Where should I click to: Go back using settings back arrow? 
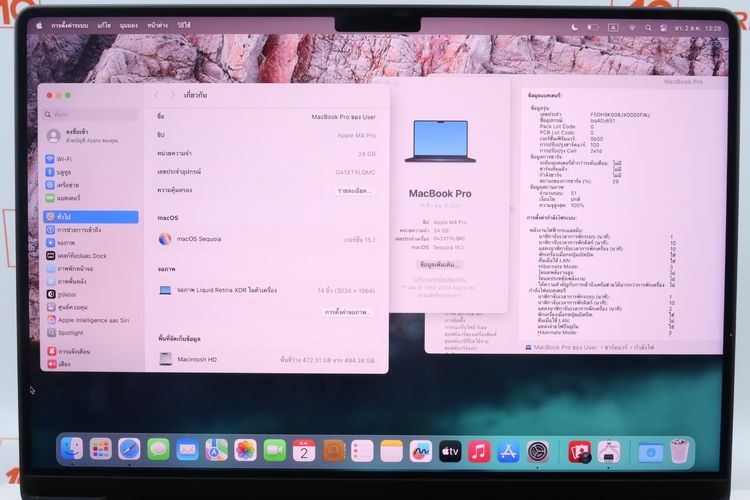(x=156, y=95)
